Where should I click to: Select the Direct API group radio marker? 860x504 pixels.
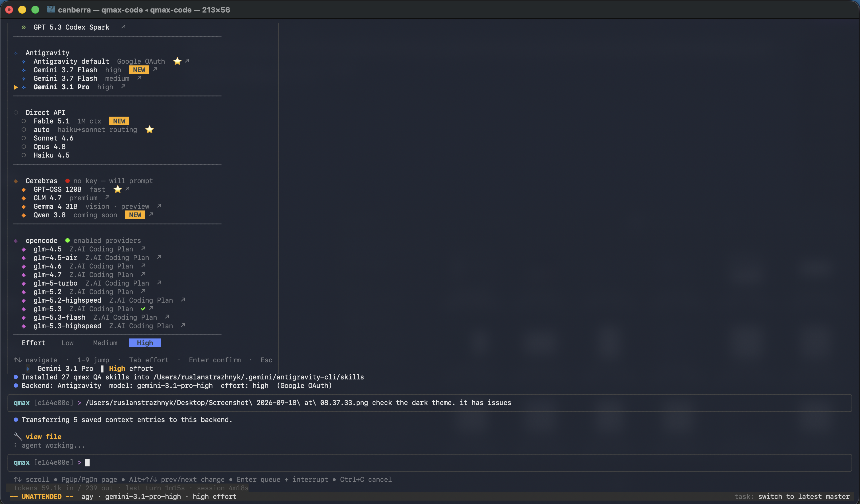pyautogui.click(x=16, y=112)
